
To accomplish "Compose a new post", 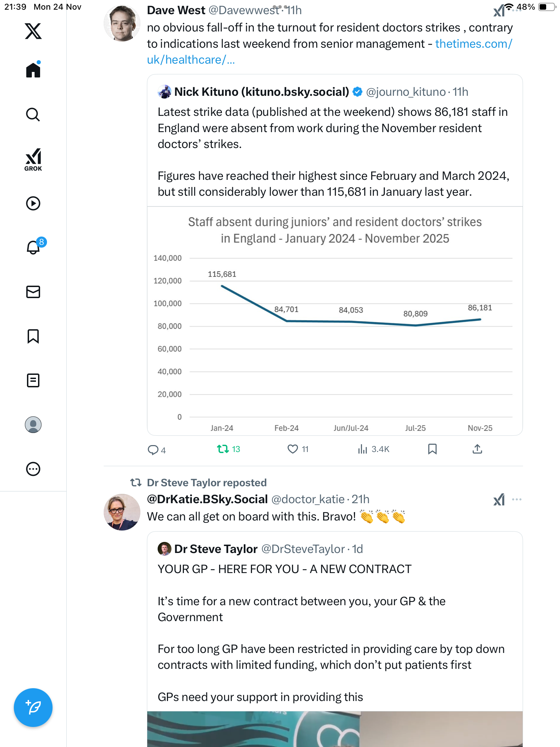I will click(x=33, y=708).
